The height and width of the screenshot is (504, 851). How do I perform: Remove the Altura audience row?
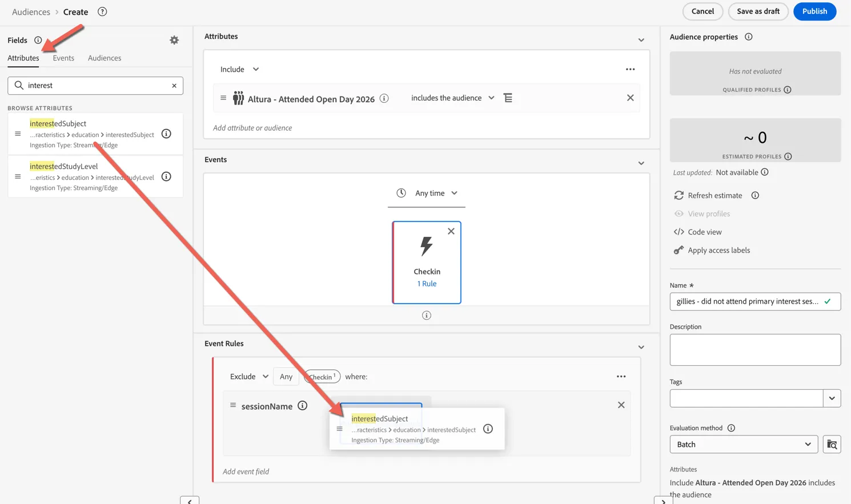(630, 98)
